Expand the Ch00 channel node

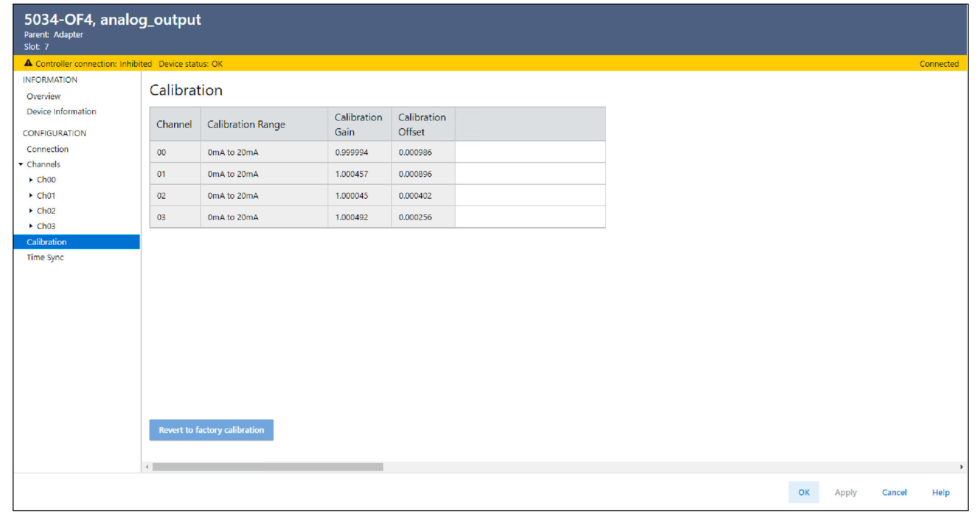click(31, 180)
